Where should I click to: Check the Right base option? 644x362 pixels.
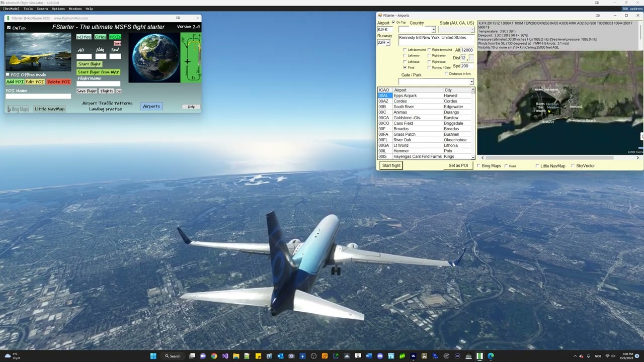pyautogui.click(x=429, y=62)
